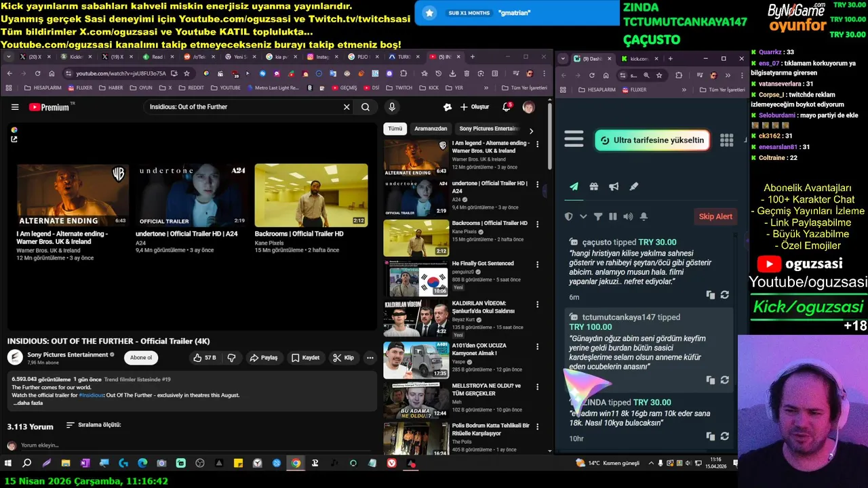Select the Aramanızdan filter chip

click(431, 129)
